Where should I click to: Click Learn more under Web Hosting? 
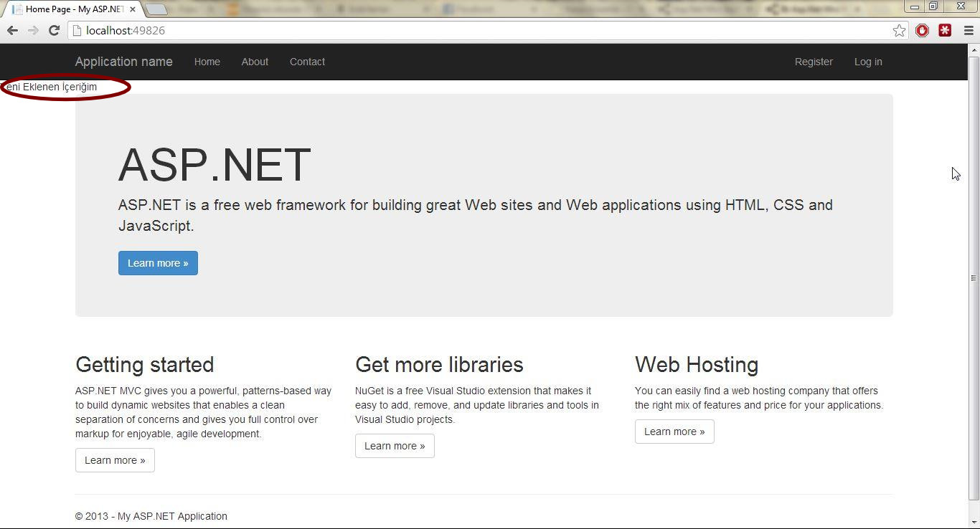pyautogui.click(x=674, y=432)
